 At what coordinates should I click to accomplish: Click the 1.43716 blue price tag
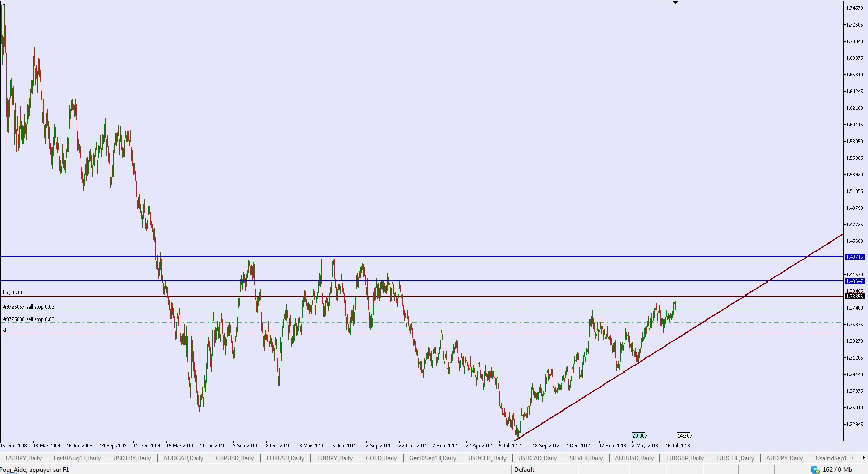[x=854, y=257]
